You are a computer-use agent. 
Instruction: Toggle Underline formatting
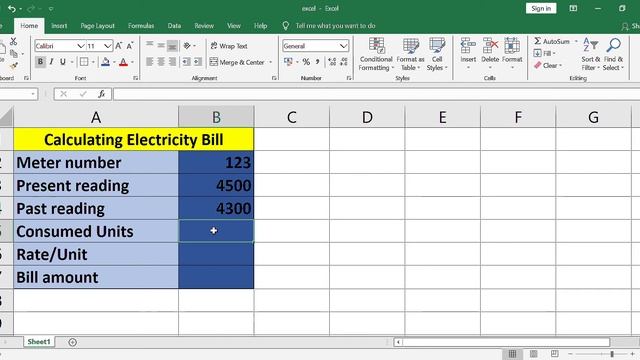(63, 62)
